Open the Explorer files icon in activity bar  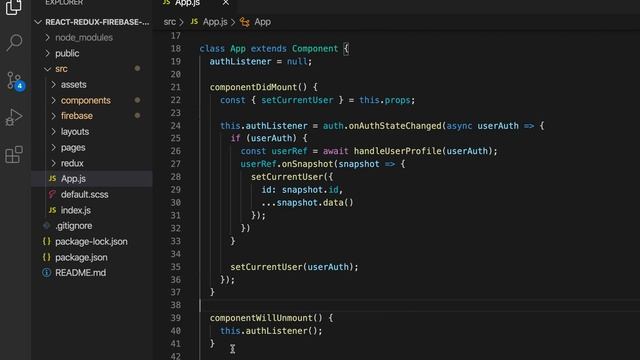pyautogui.click(x=13, y=7)
